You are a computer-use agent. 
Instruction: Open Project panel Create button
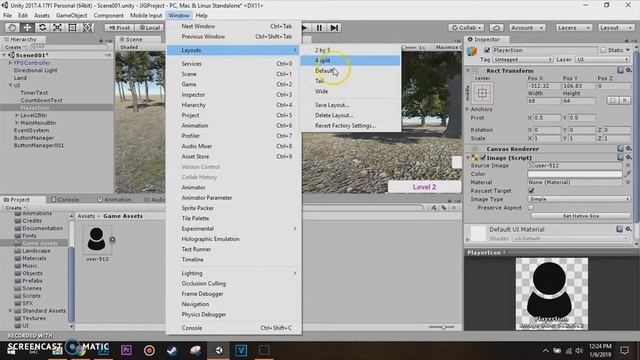(x=14, y=208)
